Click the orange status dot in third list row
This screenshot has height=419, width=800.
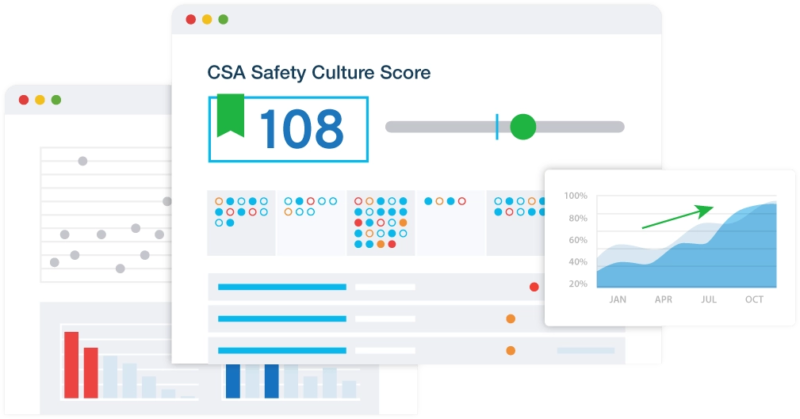point(510,350)
